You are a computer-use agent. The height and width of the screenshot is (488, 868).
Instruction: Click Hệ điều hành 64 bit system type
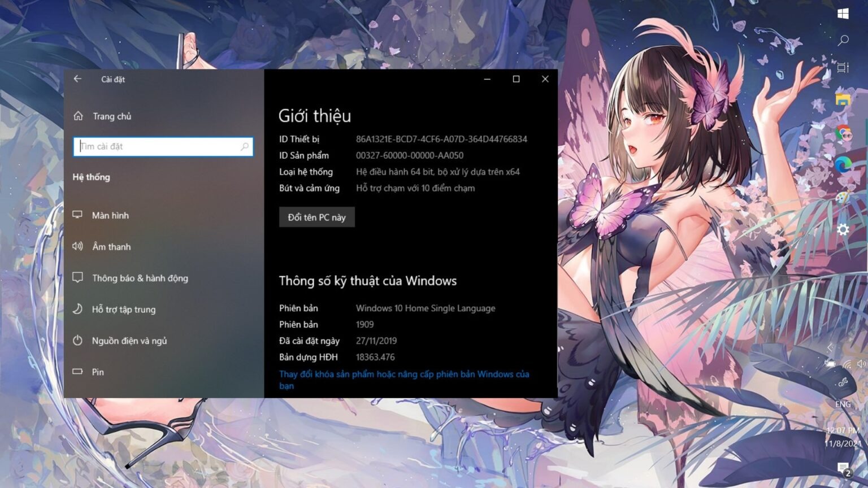coord(438,172)
